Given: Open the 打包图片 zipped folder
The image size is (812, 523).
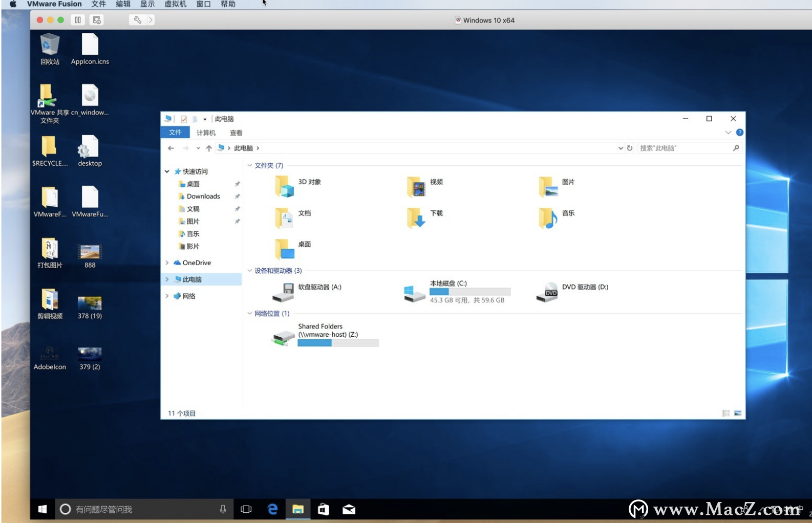Looking at the screenshot, I should (50, 253).
